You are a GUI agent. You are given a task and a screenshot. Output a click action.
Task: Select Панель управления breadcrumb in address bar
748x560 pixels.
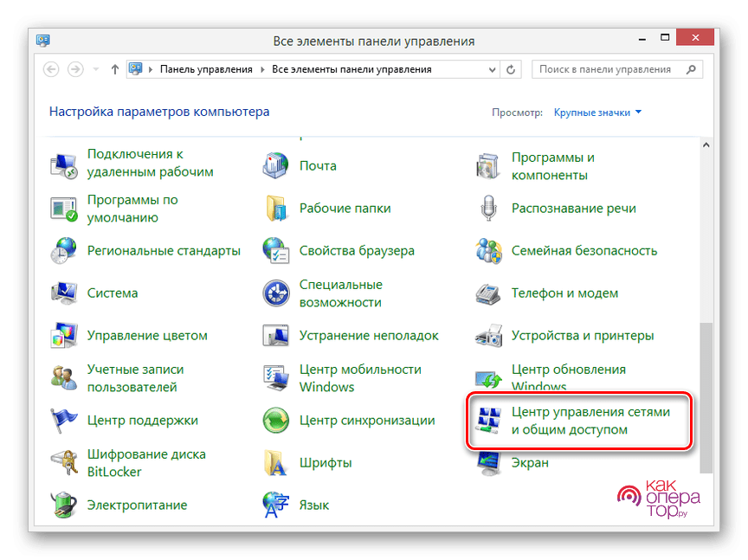(206, 69)
